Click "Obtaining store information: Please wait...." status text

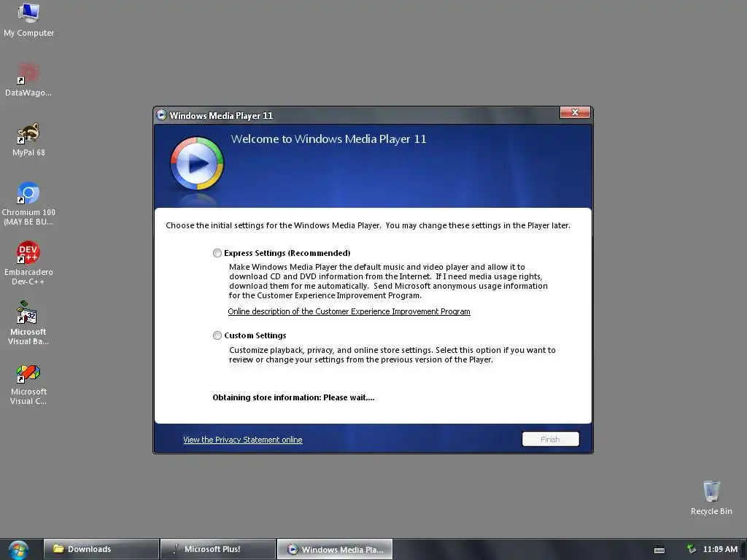coord(293,397)
